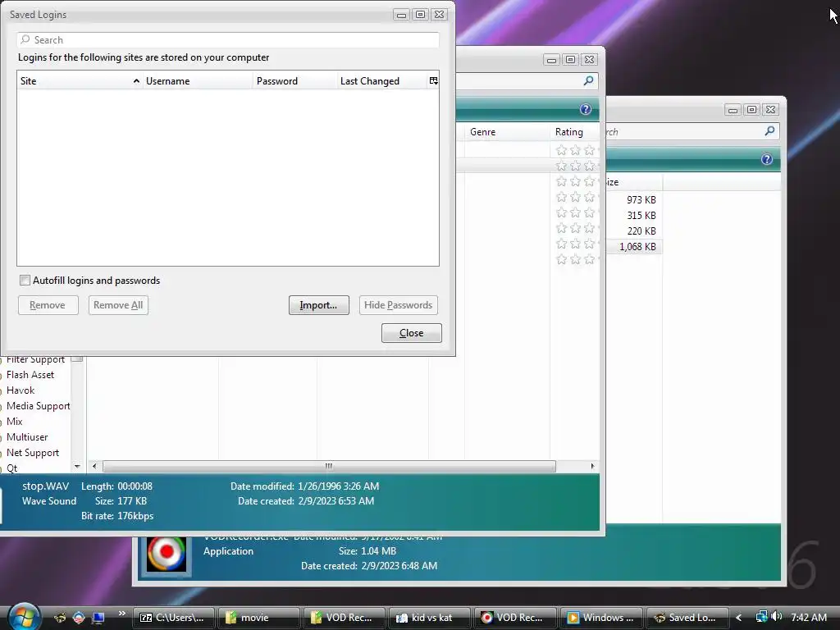Viewport: 840px width, 630px height.
Task: Click the volume tray icon
Action: click(x=778, y=617)
